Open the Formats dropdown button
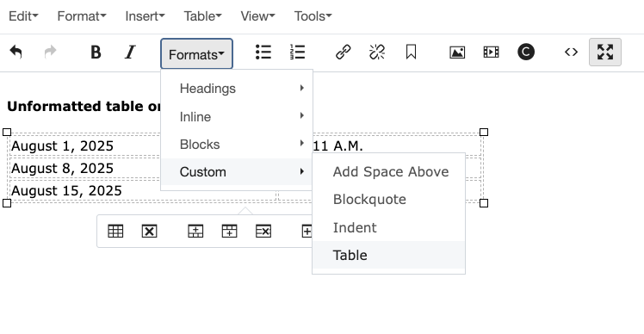Screen dimensions: 644x334 pyautogui.click(x=197, y=54)
